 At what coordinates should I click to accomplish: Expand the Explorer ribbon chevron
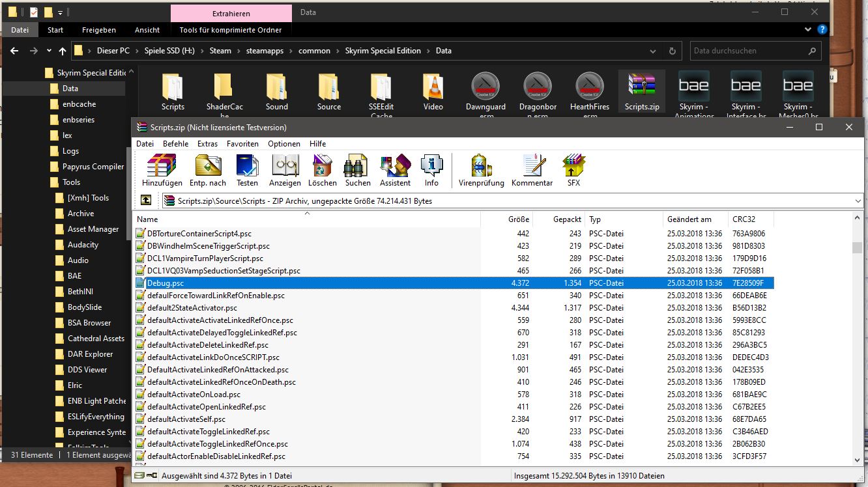809,29
